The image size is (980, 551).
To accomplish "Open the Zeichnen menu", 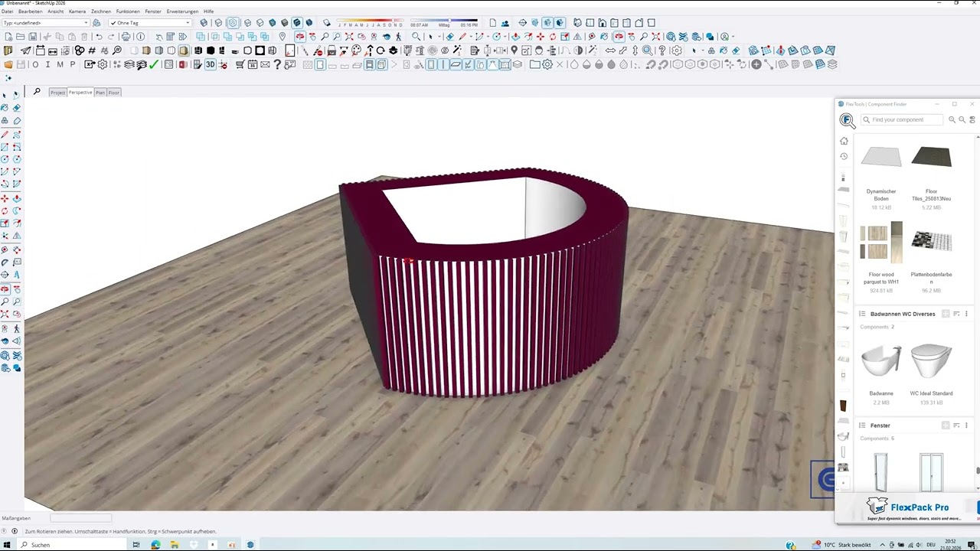I will pos(101,11).
